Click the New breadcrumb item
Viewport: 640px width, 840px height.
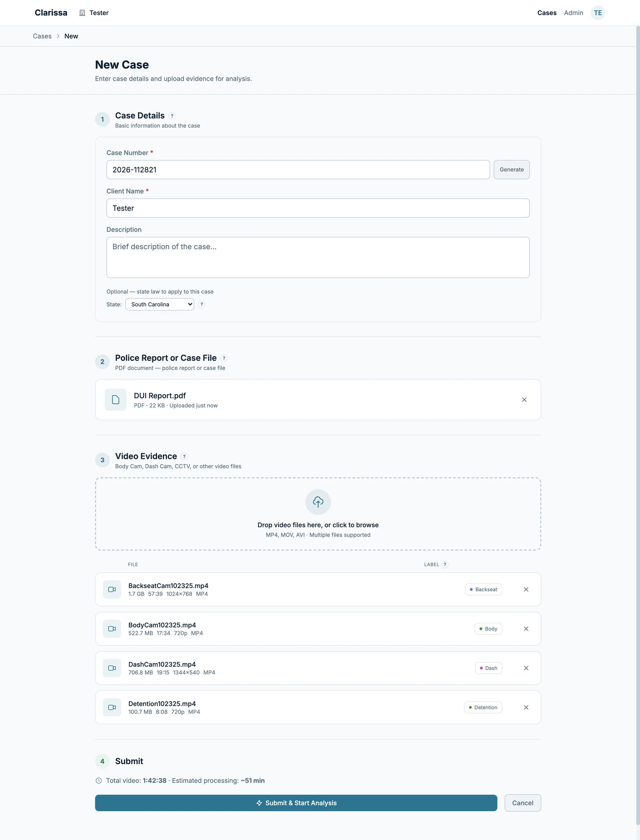(x=71, y=36)
